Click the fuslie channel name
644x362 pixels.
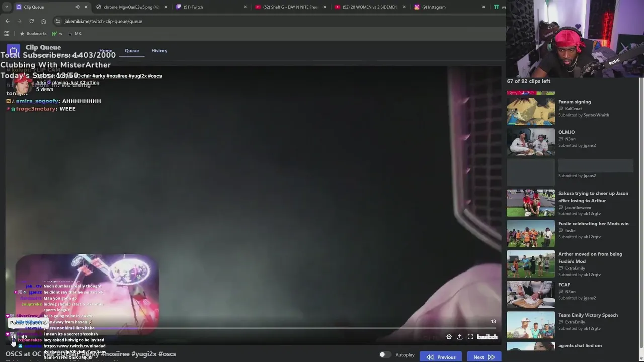tap(570, 231)
